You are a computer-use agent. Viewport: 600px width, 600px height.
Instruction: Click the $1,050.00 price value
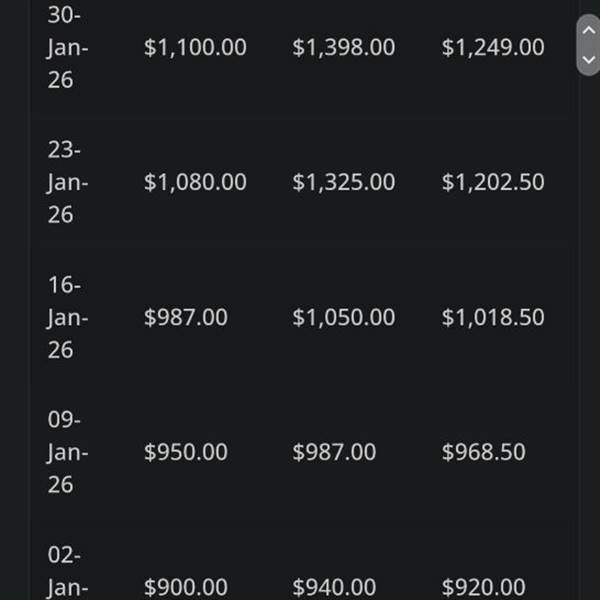343,317
